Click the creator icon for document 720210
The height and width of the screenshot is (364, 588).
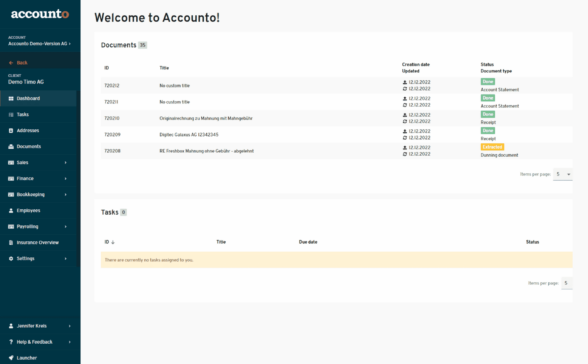(x=405, y=115)
